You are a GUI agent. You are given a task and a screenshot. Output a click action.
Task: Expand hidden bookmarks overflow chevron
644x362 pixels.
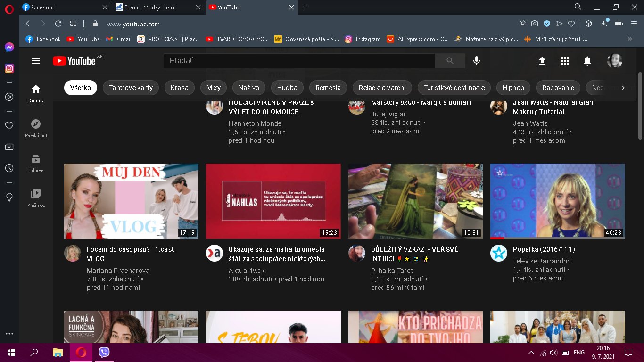tap(629, 39)
